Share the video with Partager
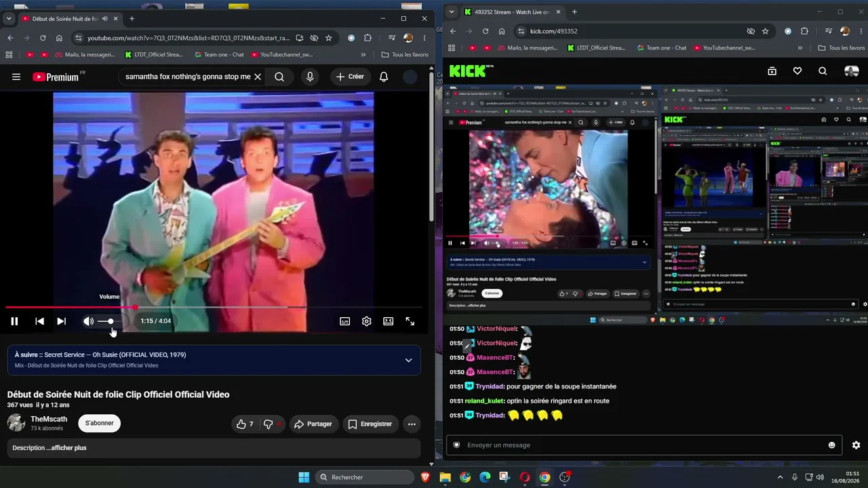Screen dimensions: 868x488 click(x=313, y=424)
